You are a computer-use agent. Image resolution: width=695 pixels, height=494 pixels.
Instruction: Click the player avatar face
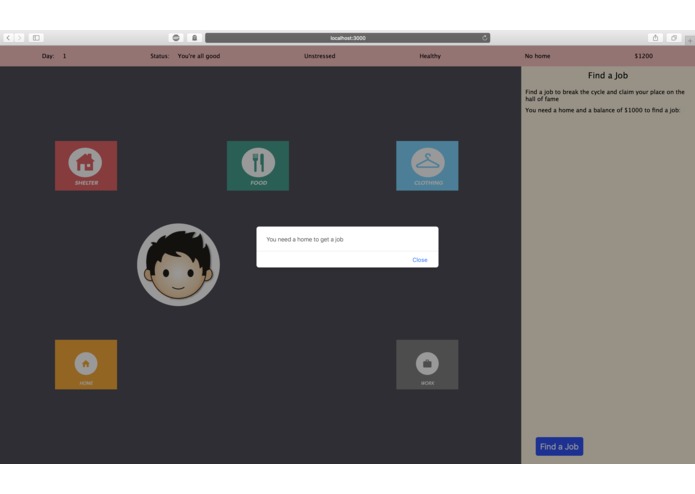178,265
